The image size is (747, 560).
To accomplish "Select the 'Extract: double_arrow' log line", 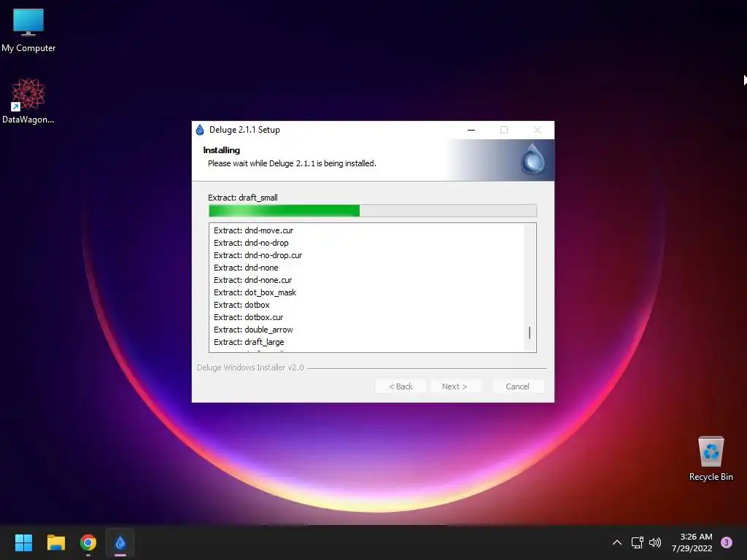I will [253, 330].
